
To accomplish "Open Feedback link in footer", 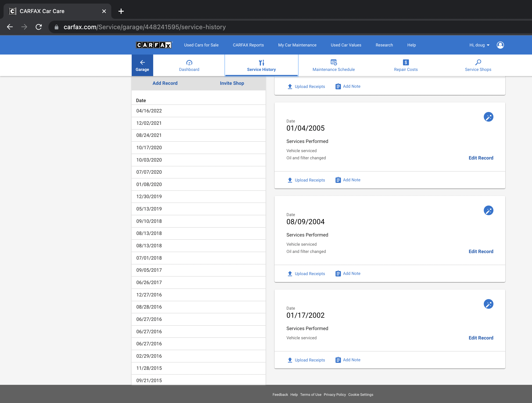I will click(280, 394).
